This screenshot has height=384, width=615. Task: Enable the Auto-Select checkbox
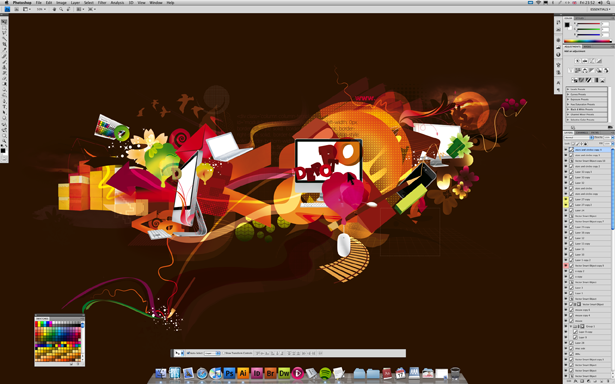tap(188, 353)
